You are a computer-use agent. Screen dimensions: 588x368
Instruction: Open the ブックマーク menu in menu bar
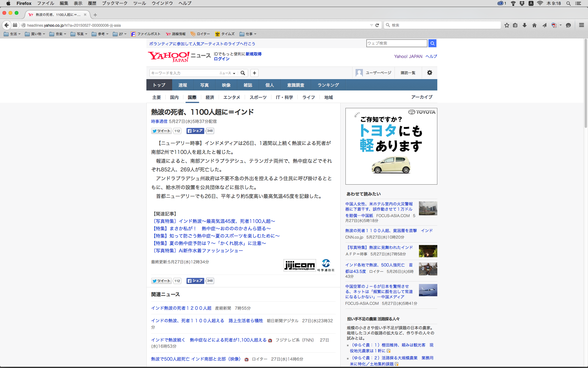pyautogui.click(x=115, y=3)
